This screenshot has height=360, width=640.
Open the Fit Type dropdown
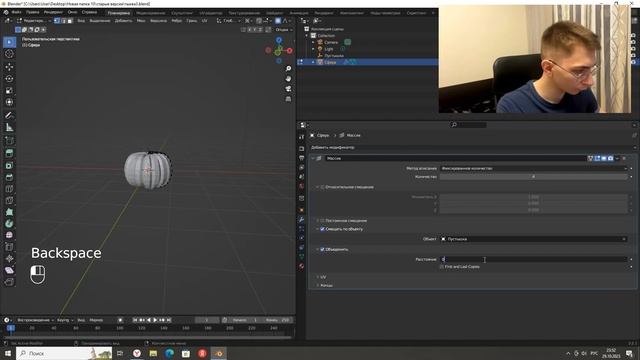[x=533, y=168]
